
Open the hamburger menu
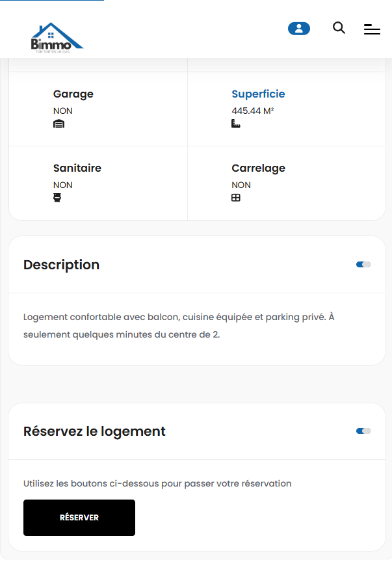[372, 29]
